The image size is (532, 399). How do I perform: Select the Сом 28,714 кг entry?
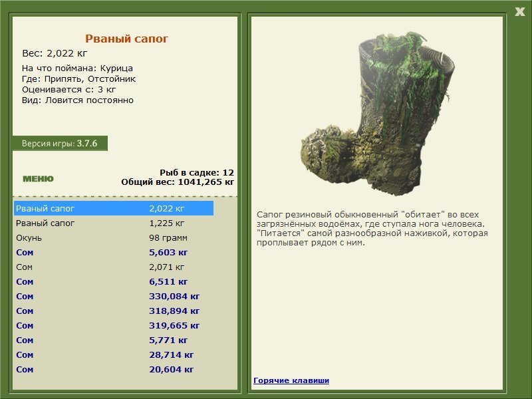(x=114, y=354)
